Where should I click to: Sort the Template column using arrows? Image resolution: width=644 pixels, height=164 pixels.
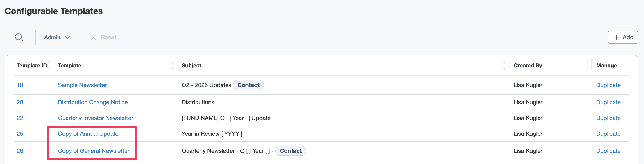coord(173,65)
